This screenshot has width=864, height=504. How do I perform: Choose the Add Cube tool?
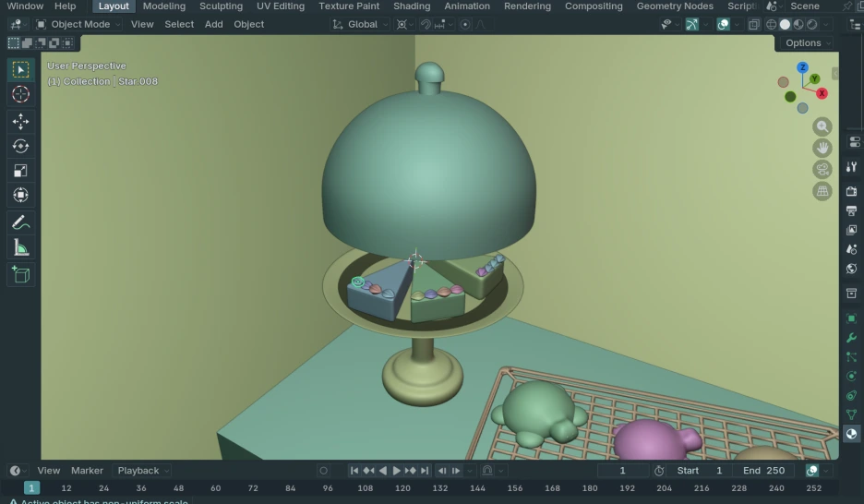tap(21, 274)
